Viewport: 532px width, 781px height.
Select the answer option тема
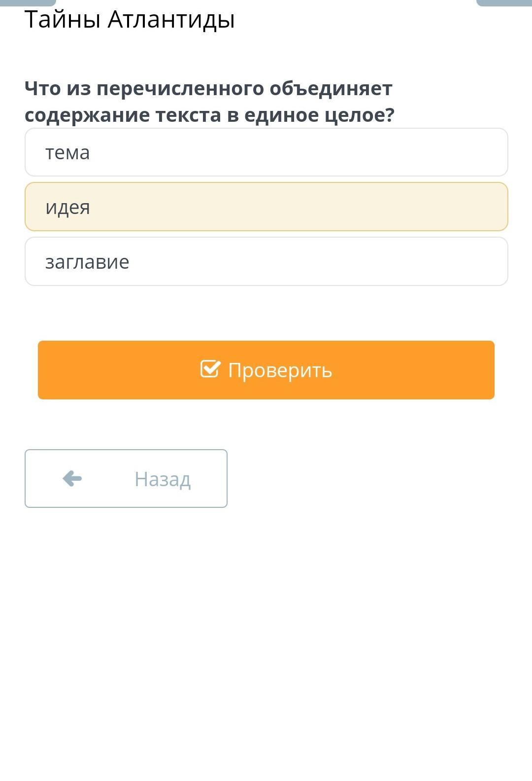[266, 152]
